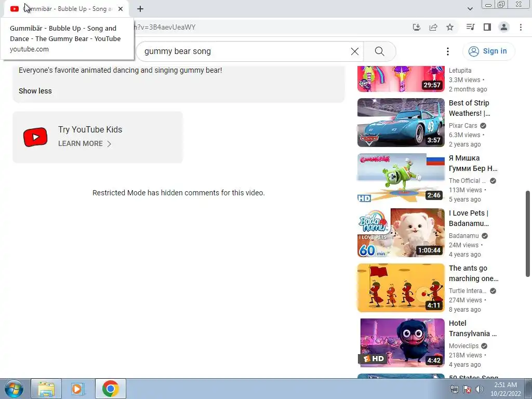Click the Try YouTube Kids heading
The image size is (532, 399).
click(x=90, y=129)
